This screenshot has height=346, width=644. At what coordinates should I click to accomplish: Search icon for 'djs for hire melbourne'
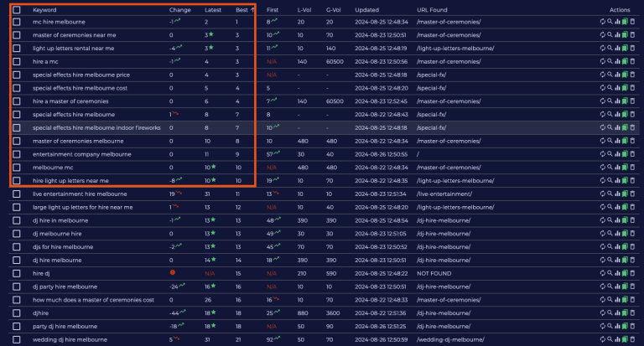coord(610,246)
